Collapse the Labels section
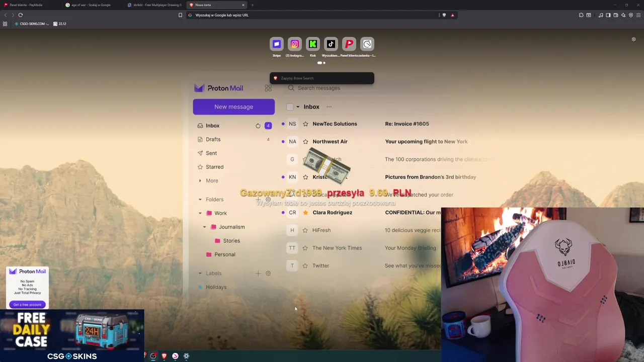This screenshot has height=362, width=644. (200, 274)
